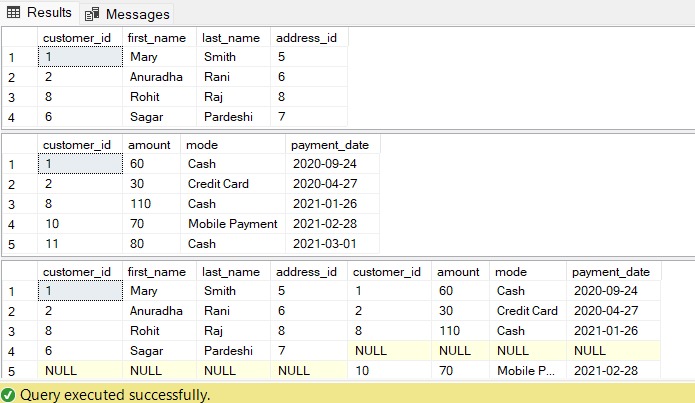Click '2020-09-24' date in the payments table

333,164
